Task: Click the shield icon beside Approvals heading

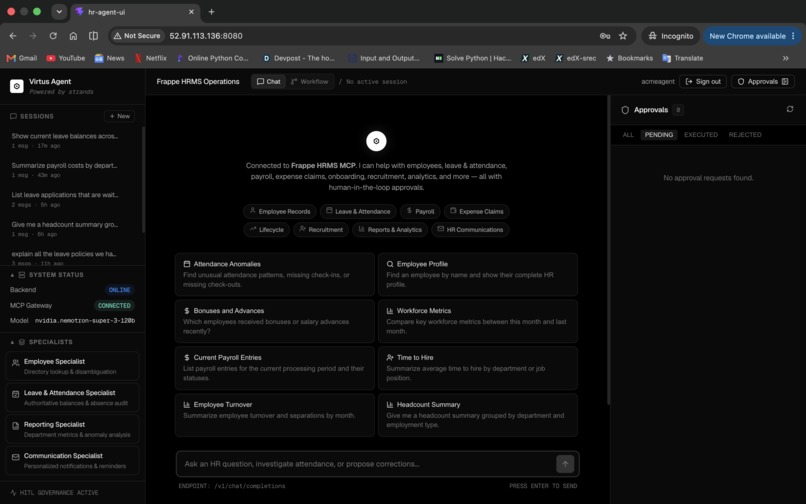Action: click(x=625, y=110)
